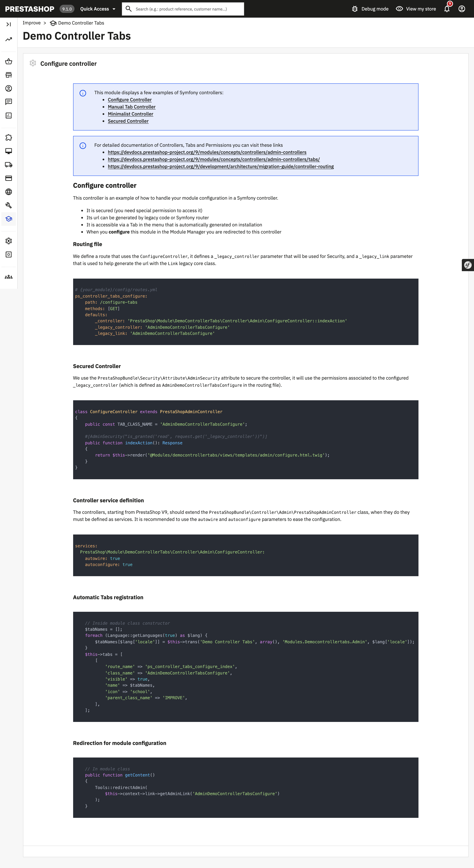Screen dimensions: 474x868
Task: Open Orders using the basket icon
Action: tap(9, 61)
